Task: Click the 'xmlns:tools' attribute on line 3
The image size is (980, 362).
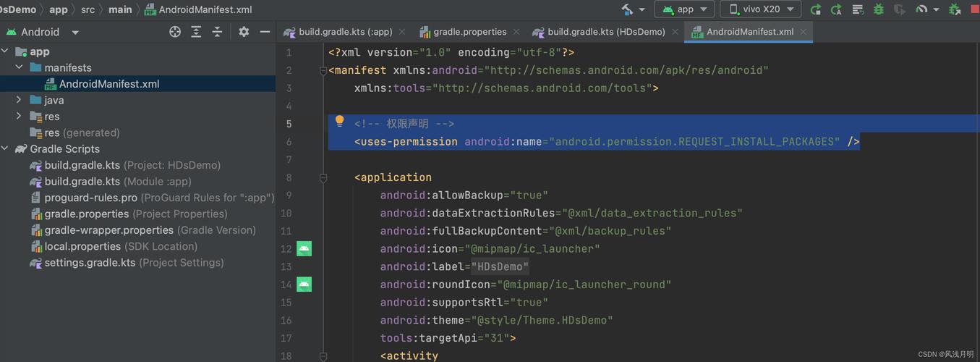Action: pyautogui.click(x=390, y=88)
